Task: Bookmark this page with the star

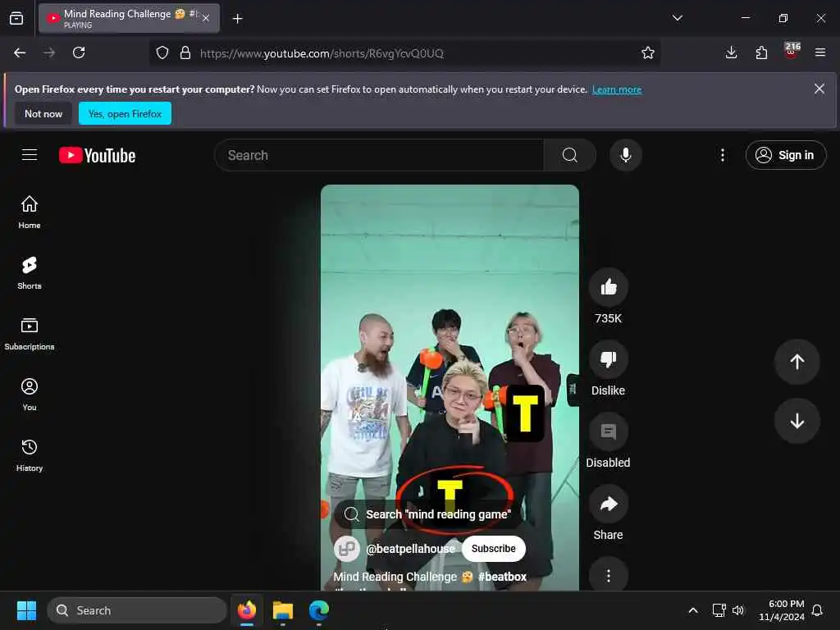Action: point(648,52)
